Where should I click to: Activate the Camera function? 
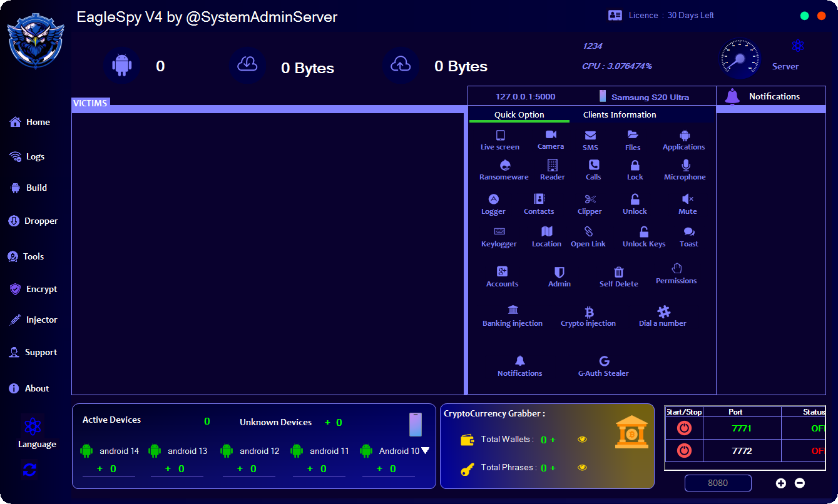pyautogui.click(x=550, y=139)
